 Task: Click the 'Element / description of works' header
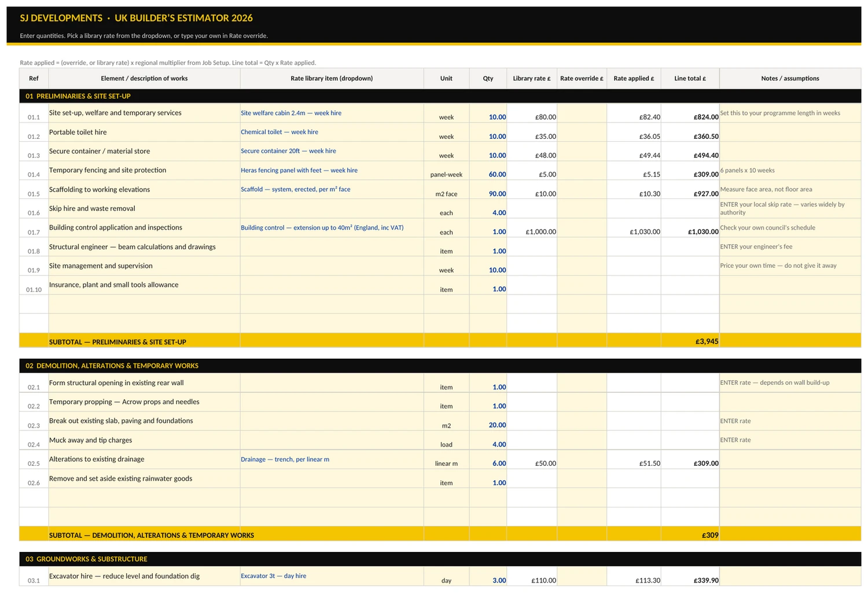coord(144,79)
